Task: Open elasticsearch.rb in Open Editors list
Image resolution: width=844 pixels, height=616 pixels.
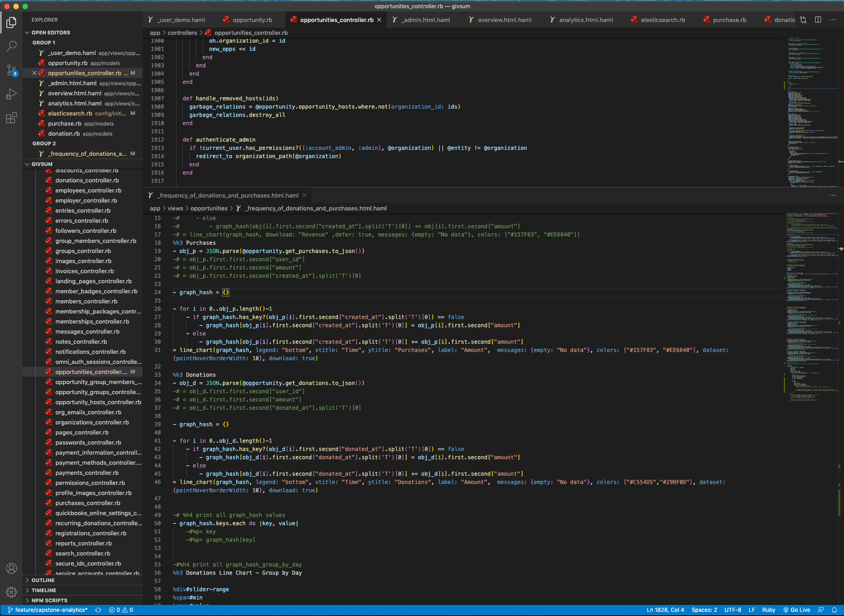Action: pyautogui.click(x=83, y=113)
